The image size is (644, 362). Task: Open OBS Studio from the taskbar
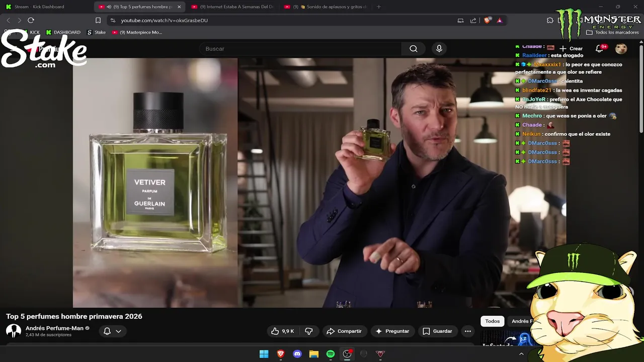tap(347, 354)
